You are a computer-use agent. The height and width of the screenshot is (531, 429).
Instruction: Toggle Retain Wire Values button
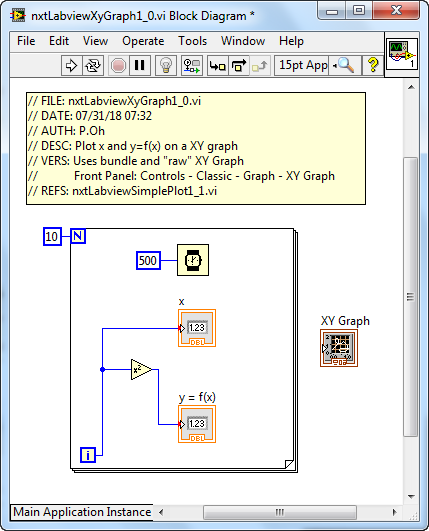(192, 65)
